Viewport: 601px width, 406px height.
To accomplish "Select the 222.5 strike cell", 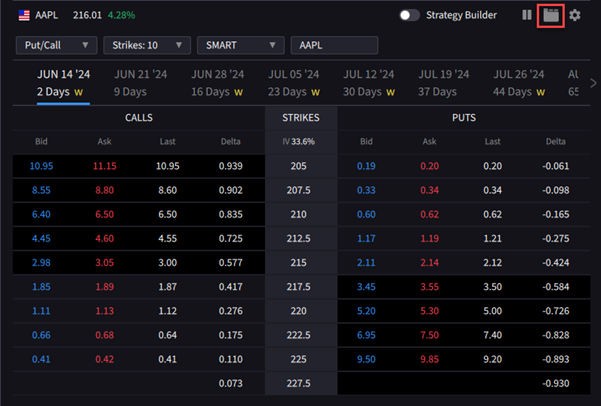I will click(299, 335).
